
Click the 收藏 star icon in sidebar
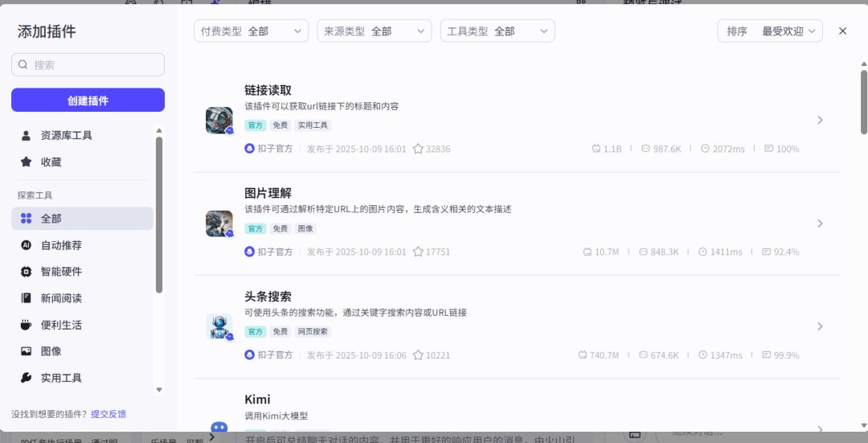[26, 162]
